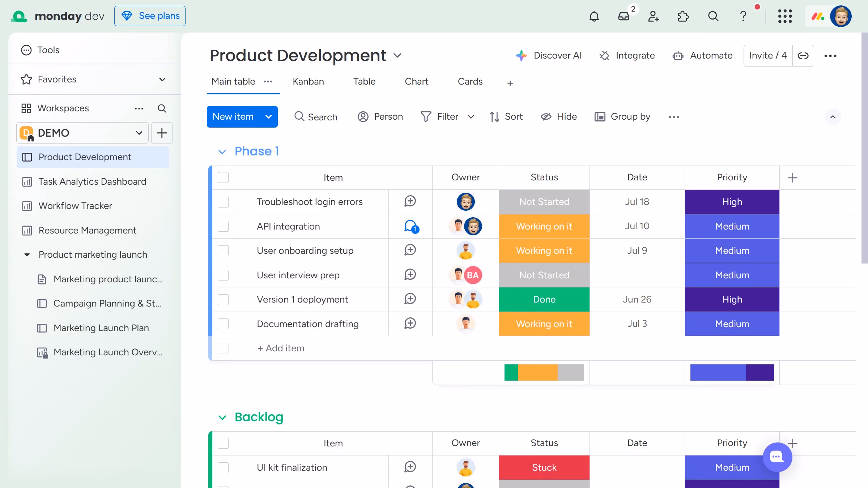Select all Backlog items checkbox
Viewport: 868px width, 488px height.
[x=223, y=443]
